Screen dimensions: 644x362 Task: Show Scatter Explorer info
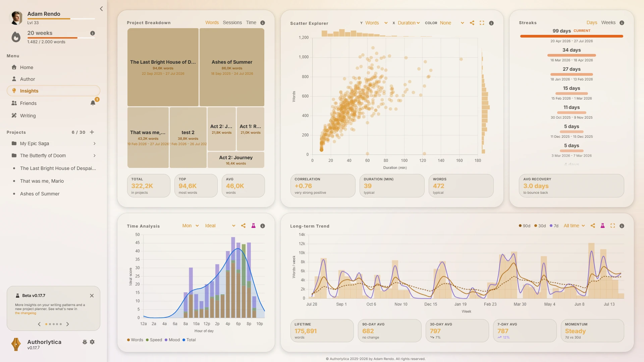click(x=491, y=23)
